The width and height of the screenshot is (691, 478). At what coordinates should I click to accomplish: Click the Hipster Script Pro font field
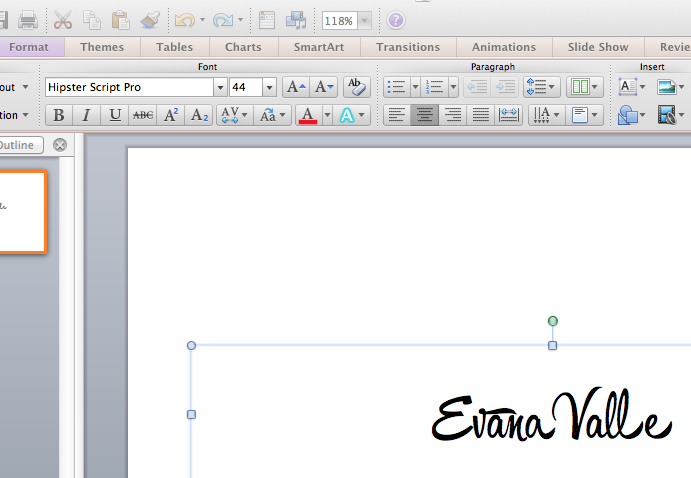tap(129, 87)
